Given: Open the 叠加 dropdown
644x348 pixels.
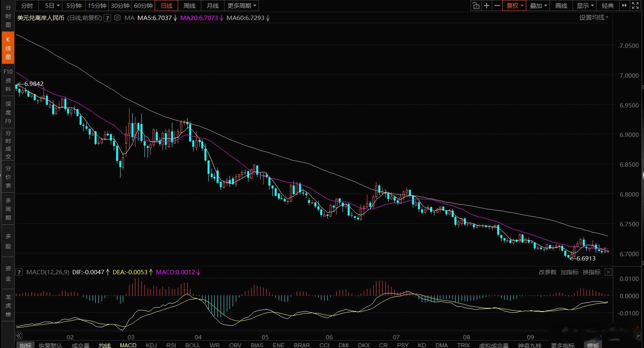Looking at the screenshot, I should click(x=538, y=5).
